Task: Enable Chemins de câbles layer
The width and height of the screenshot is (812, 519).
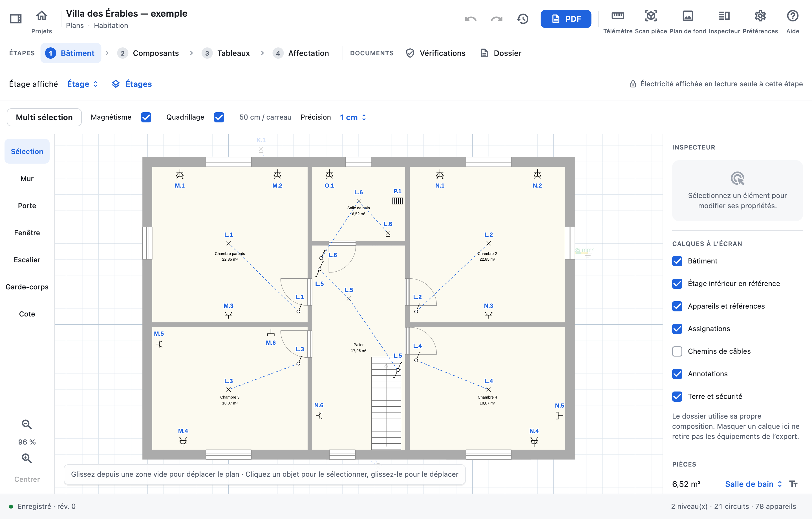Action: tap(677, 351)
